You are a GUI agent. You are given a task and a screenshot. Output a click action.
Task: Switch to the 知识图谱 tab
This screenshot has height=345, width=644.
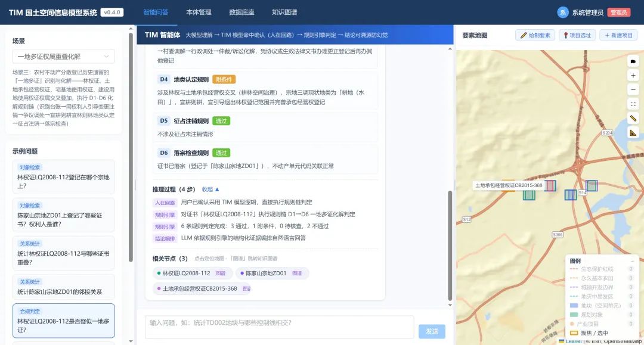(x=284, y=13)
